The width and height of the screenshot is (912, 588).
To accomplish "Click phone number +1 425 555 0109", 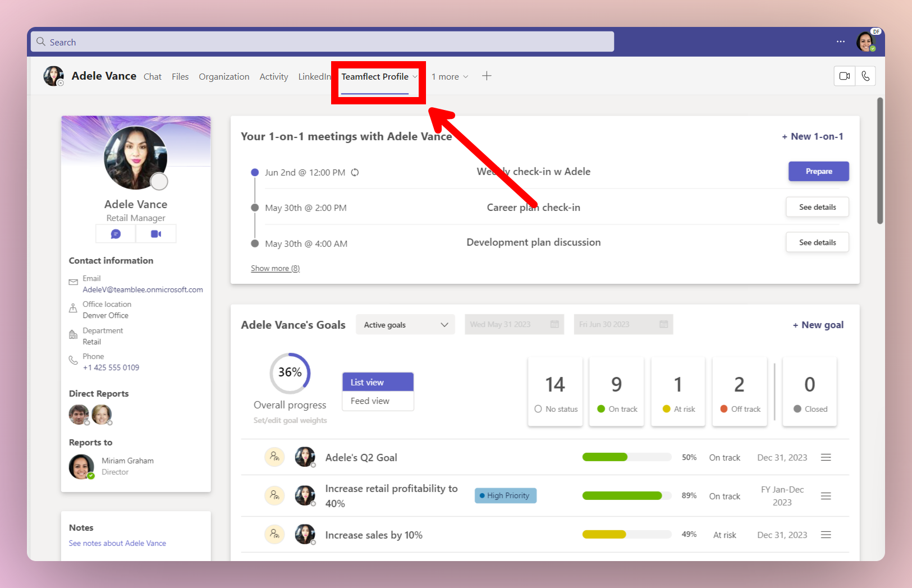I will pyautogui.click(x=111, y=367).
